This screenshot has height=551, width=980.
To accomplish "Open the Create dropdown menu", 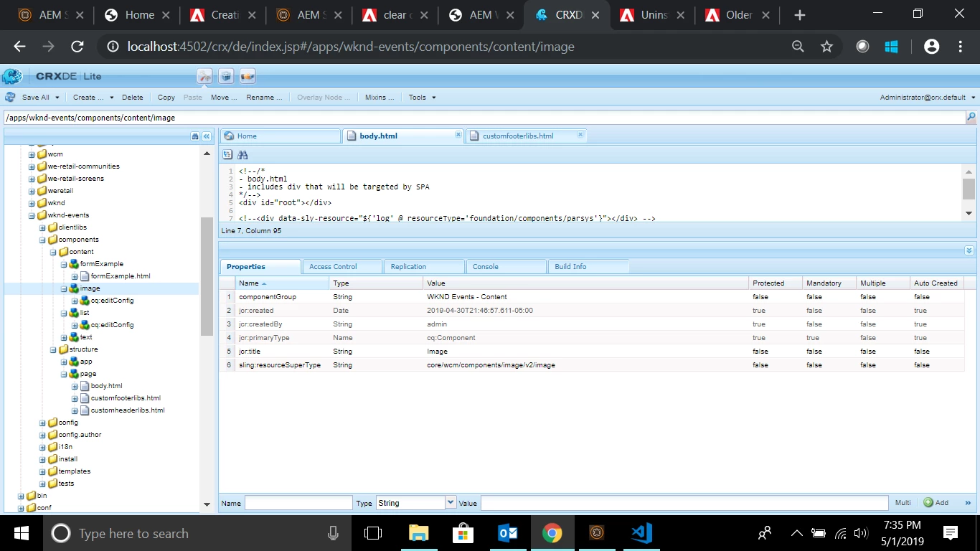I will pyautogui.click(x=93, y=97).
